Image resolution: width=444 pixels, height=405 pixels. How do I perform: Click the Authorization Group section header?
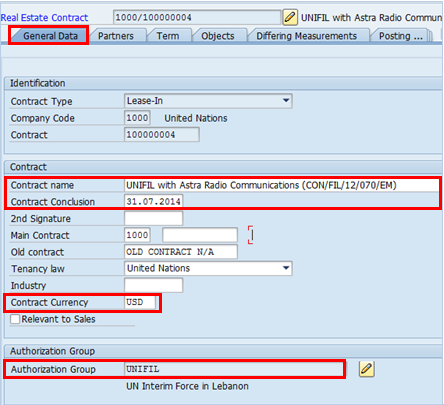point(52,351)
